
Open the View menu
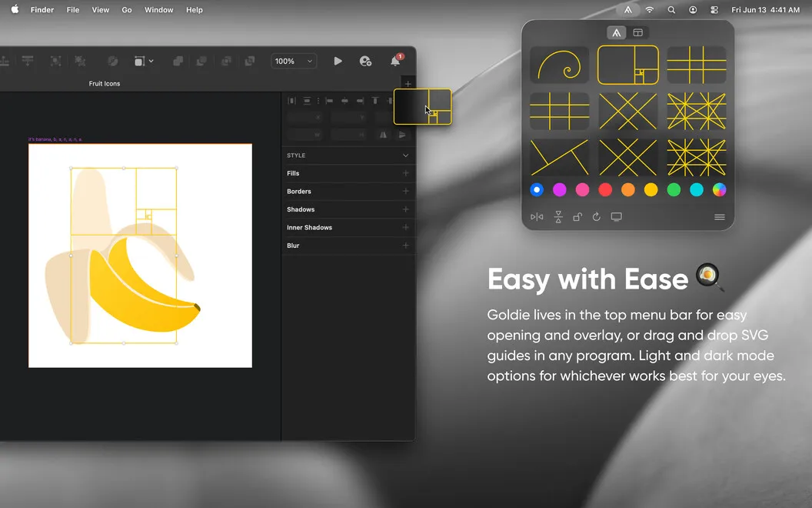pos(101,10)
